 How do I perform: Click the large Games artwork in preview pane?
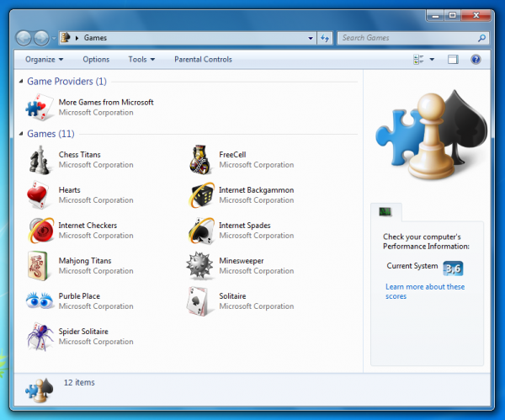click(x=432, y=135)
